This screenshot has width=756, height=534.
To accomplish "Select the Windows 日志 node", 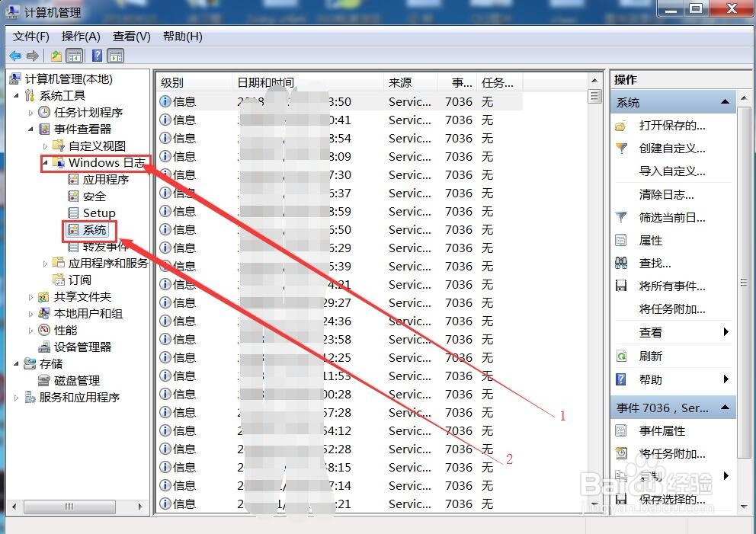I will (x=107, y=163).
